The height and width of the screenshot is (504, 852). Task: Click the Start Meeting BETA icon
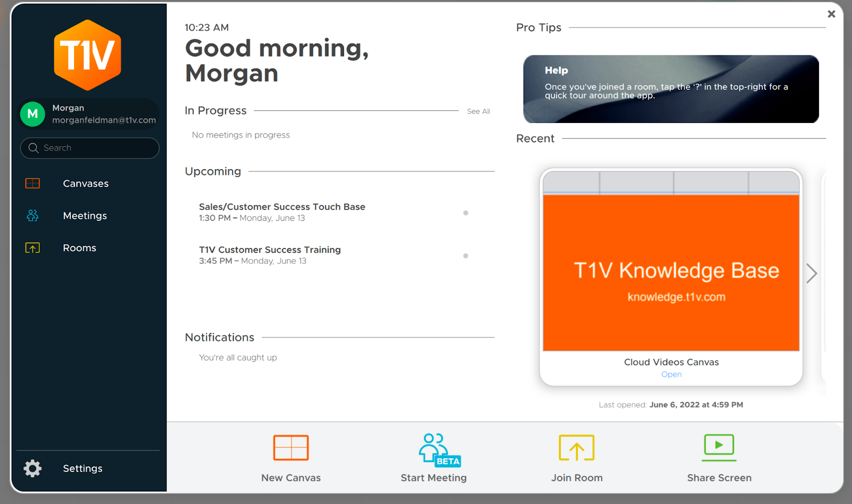tap(439, 450)
